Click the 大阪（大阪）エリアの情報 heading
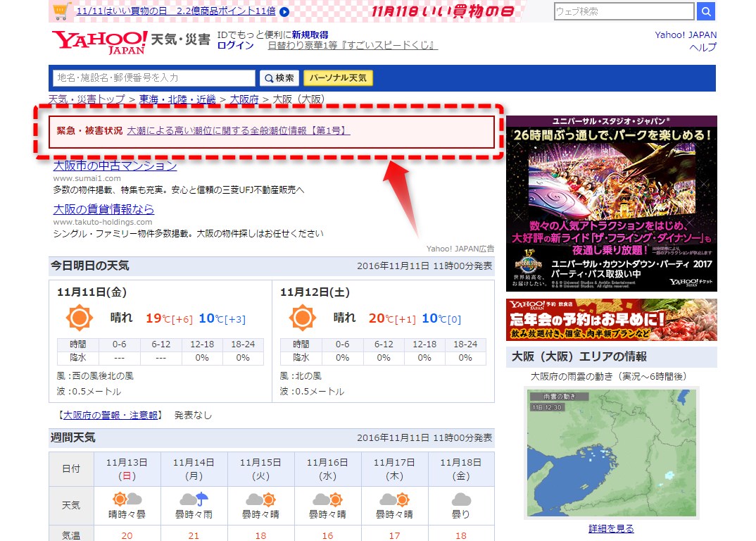 point(579,356)
